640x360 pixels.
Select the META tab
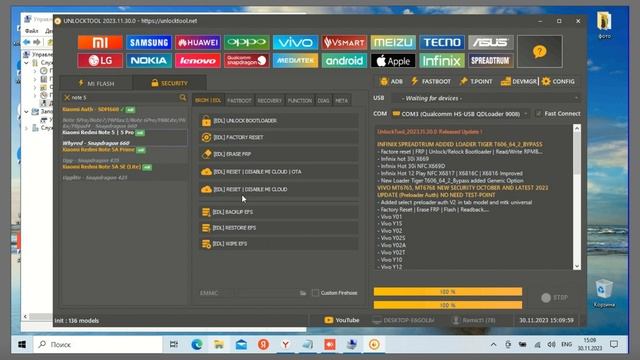click(x=342, y=100)
